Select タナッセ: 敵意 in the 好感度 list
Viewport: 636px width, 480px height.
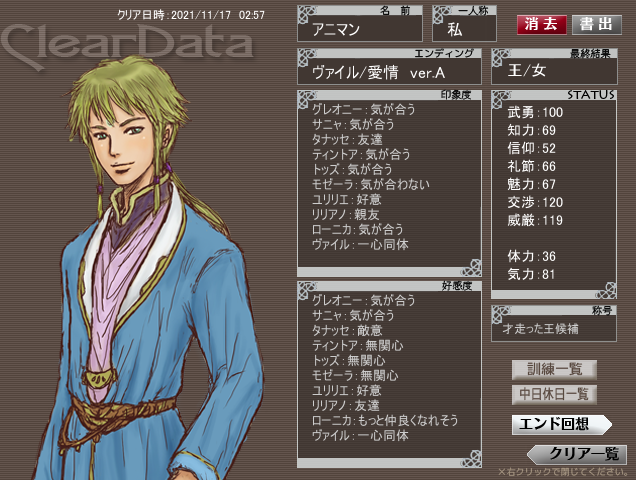pyautogui.click(x=347, y=330)
